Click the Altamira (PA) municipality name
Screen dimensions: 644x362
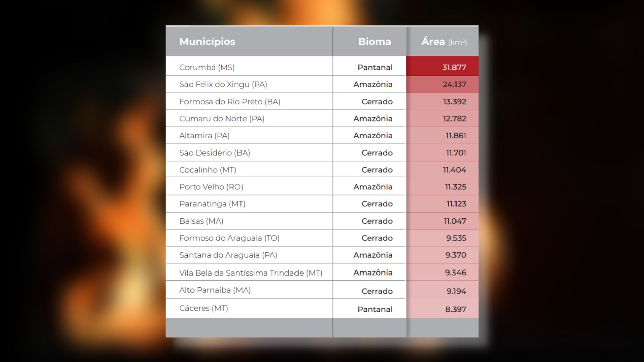204,136
